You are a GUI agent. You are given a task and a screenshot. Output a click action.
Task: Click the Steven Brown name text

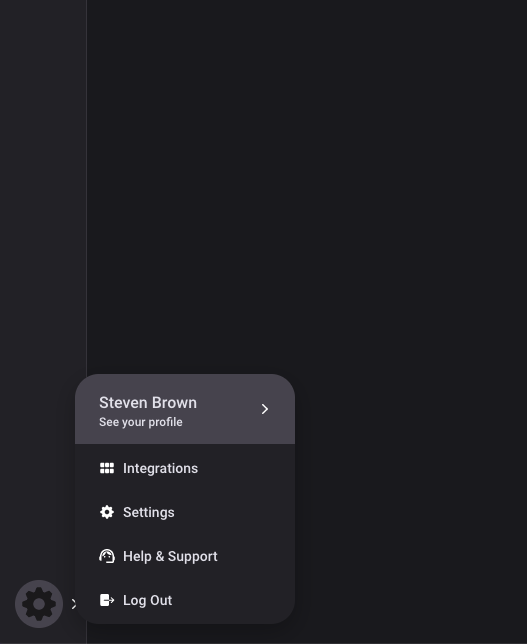point(148,403)
